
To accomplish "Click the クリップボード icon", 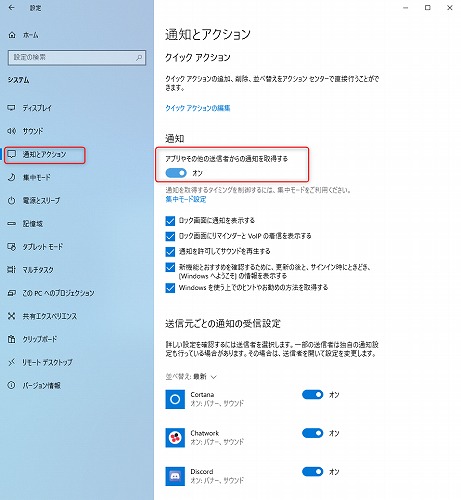I will 12,339.
